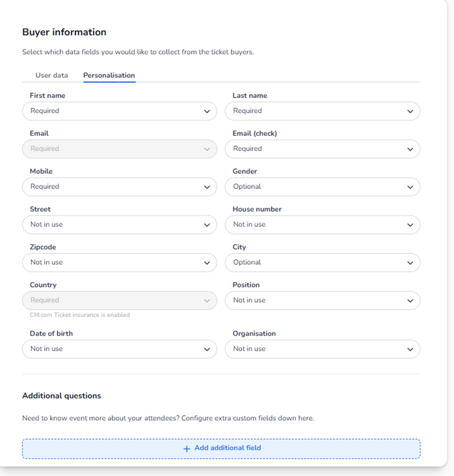The width and height of the screenshot is (454, 476).
Task: Click the City dropdown chevron
Action: 410,263
